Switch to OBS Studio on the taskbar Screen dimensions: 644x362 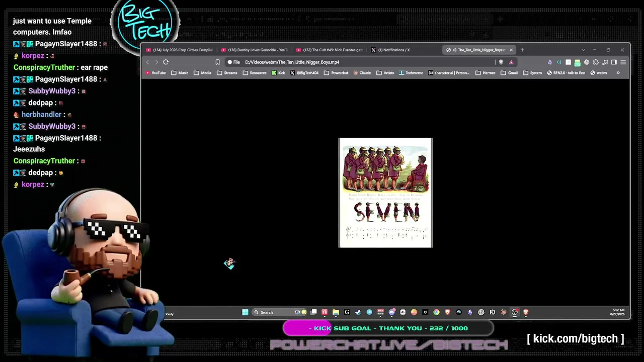(515, 312)
